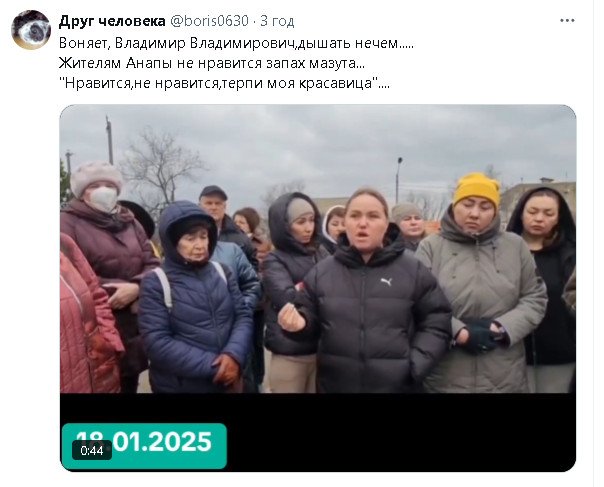Screen dimensions: 604x487
Task: Open the tweet via the 3 год timestamp
Action: [x=277, y=21]
